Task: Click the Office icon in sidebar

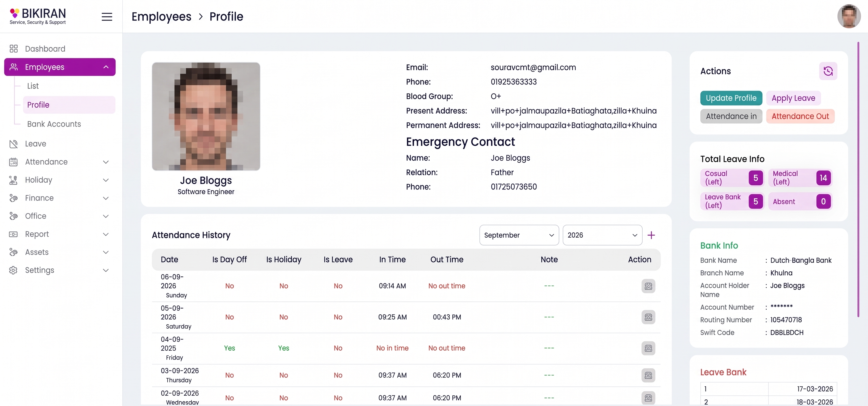Action: (x=14, y=216)
